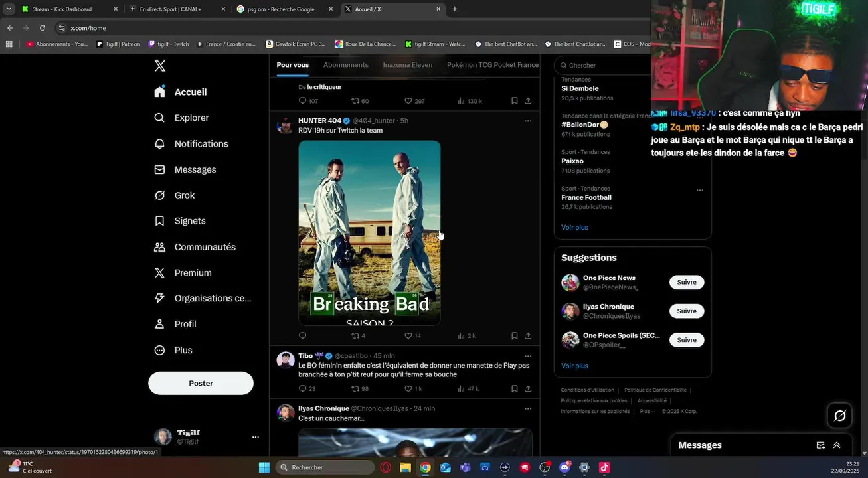Open Profil in sidebar

coord(175,324)
